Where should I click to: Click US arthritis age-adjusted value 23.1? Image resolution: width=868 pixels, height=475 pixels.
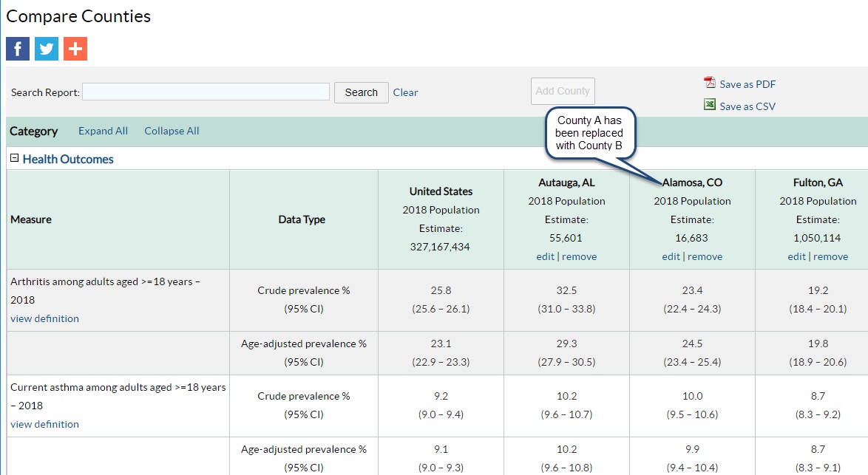441,344
